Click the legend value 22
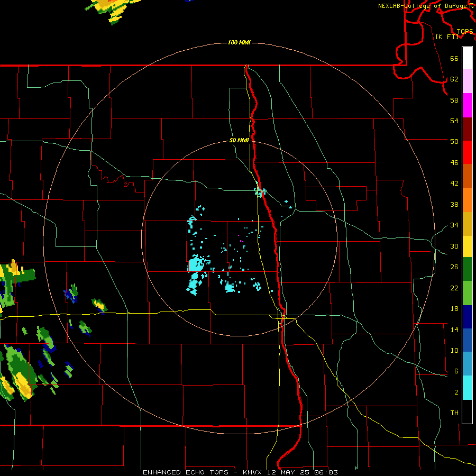476x476 pixels. 454,288
